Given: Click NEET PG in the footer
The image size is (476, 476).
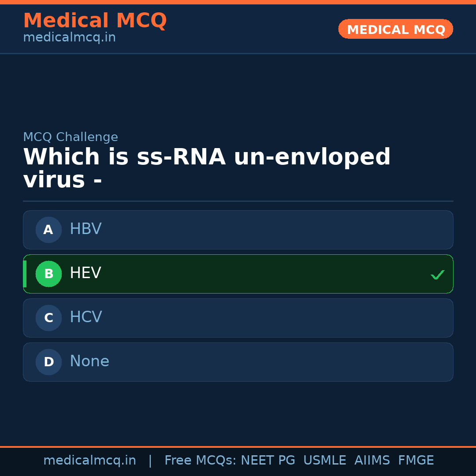Looking at the screenshot, I should 268,461.
